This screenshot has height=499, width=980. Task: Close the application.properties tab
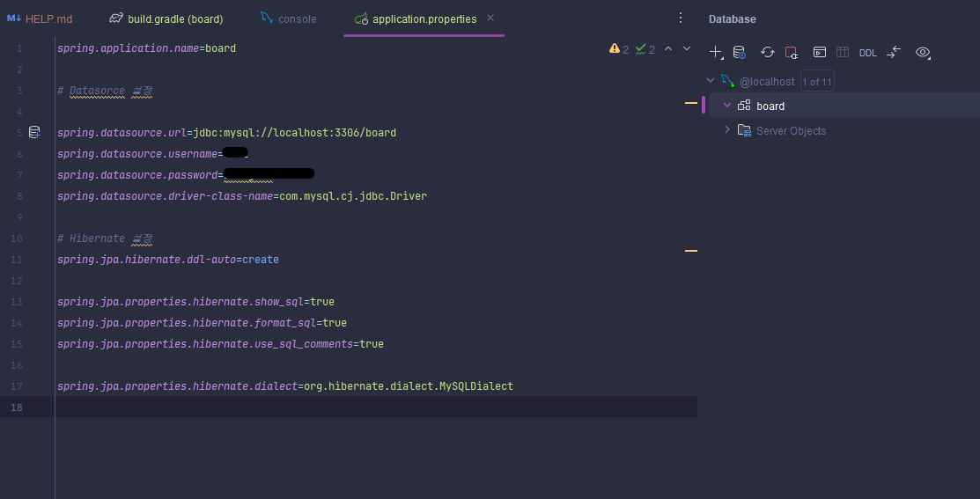pyautogui.click(x=490, y=18)
